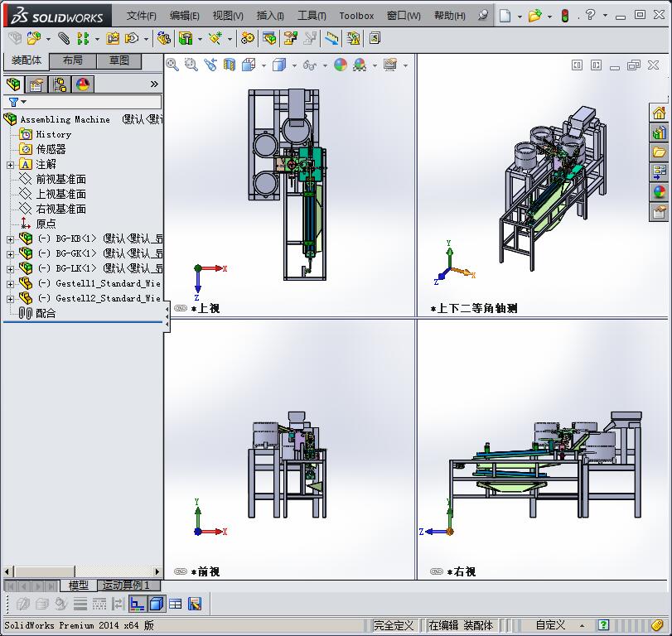
Task: Open the ConfigurationManager tab icon
Action: (x=60, y=84)
